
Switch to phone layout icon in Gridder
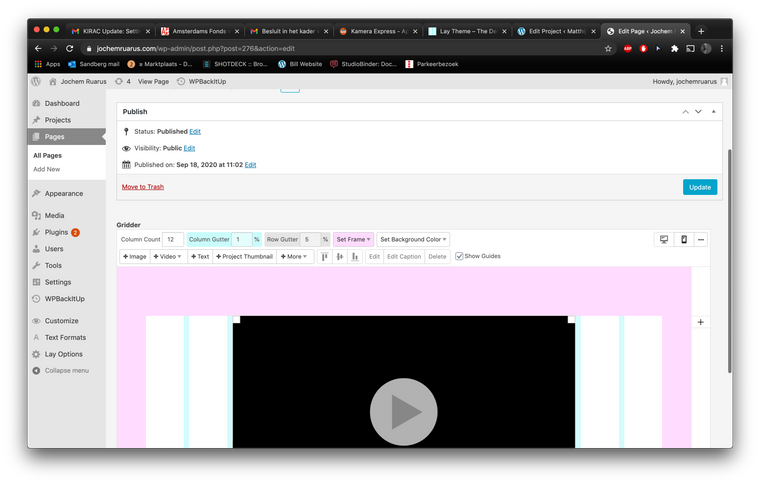pyautogui.click(x=683, y=240)
